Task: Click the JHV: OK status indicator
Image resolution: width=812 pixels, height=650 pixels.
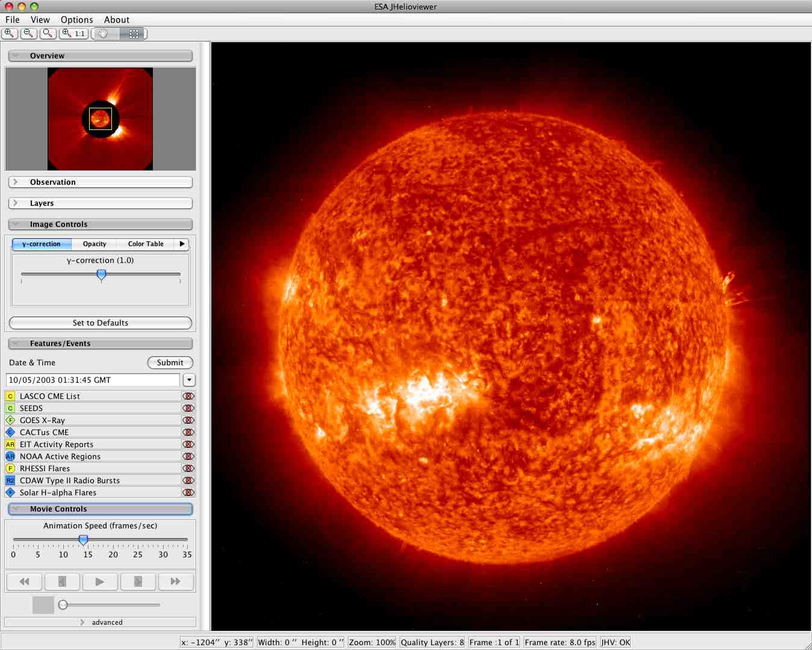Action: (616, 642)
